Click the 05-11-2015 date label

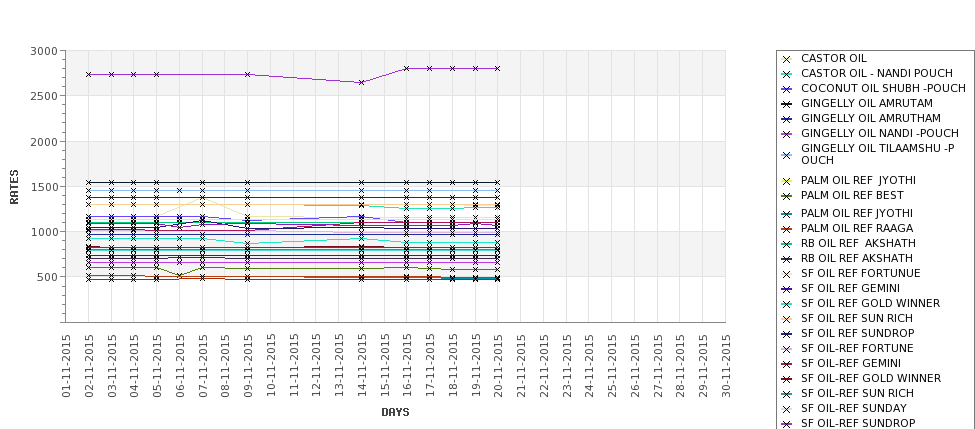point(157,366)
